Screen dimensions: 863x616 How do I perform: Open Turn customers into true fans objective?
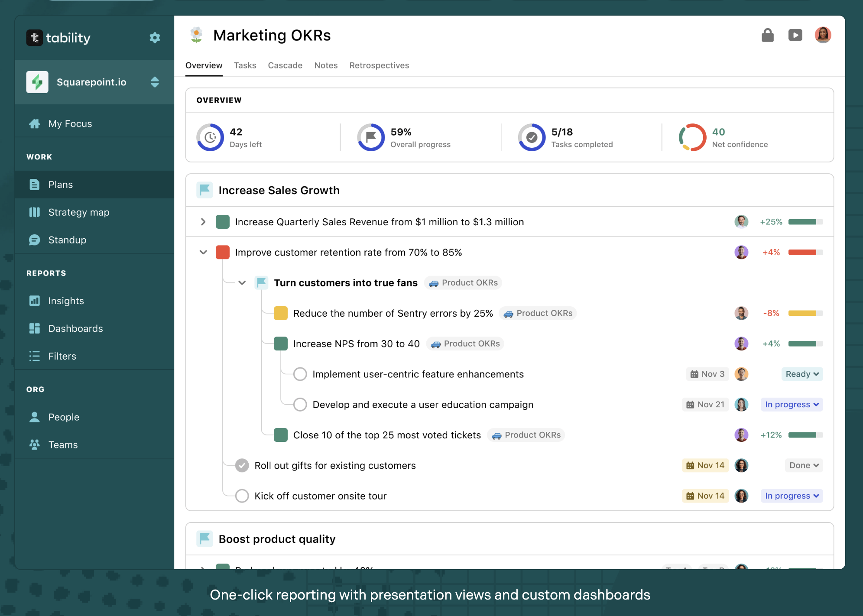pos(345,283)
